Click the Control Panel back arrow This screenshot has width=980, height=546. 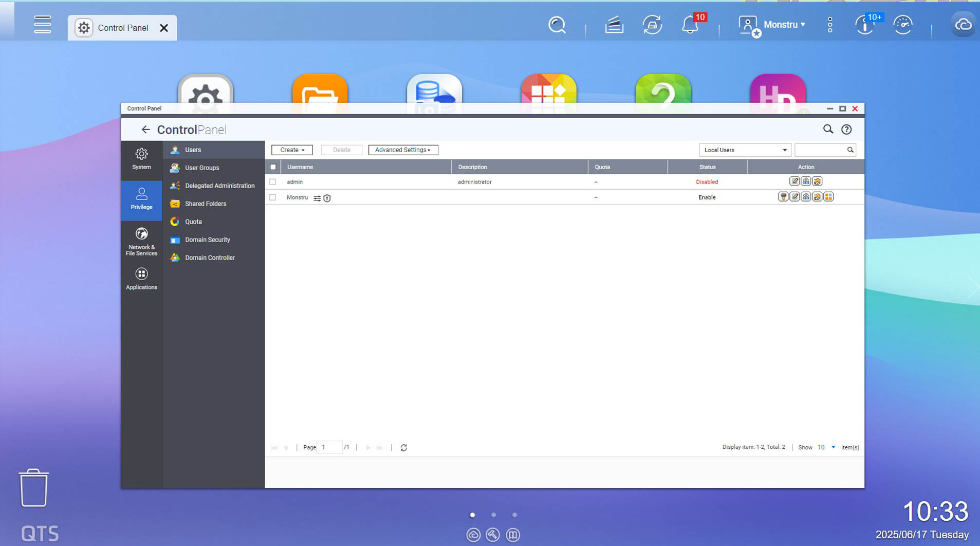pyautogui.click(x=145, y=130)
